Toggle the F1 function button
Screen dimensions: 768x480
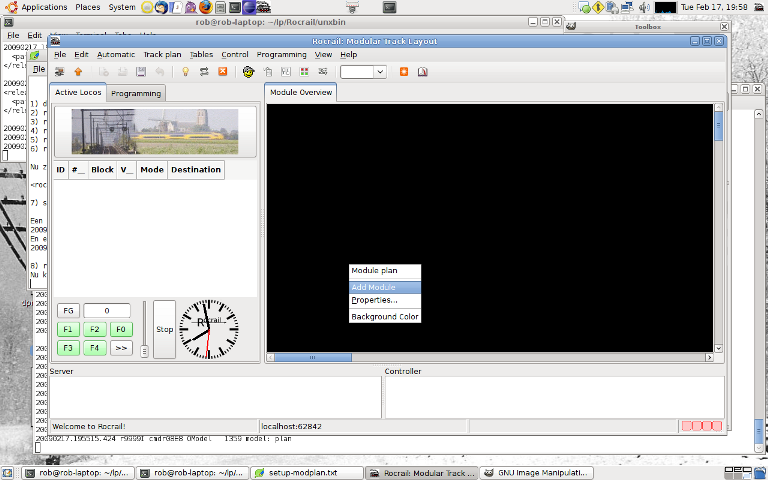[68, 329]
